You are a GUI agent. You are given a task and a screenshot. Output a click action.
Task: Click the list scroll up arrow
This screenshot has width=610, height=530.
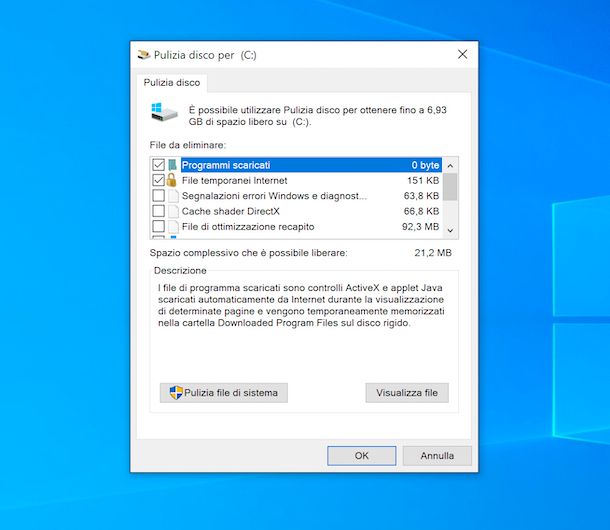450,166
